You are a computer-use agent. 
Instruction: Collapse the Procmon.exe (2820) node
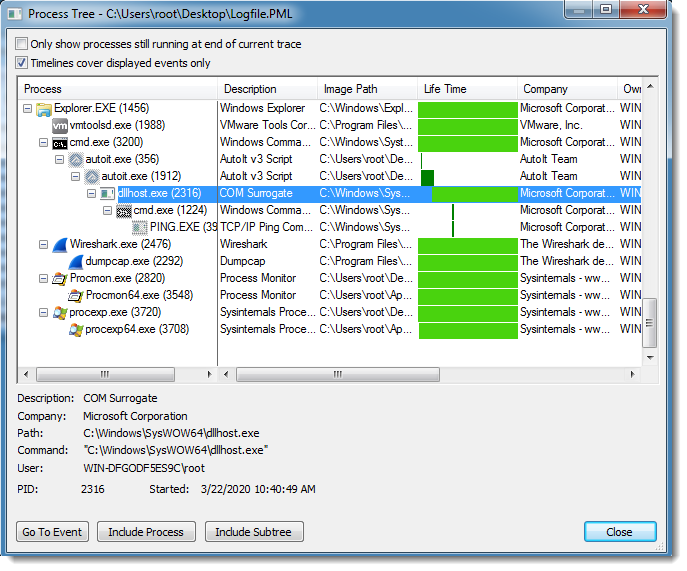tap(43, 279)
